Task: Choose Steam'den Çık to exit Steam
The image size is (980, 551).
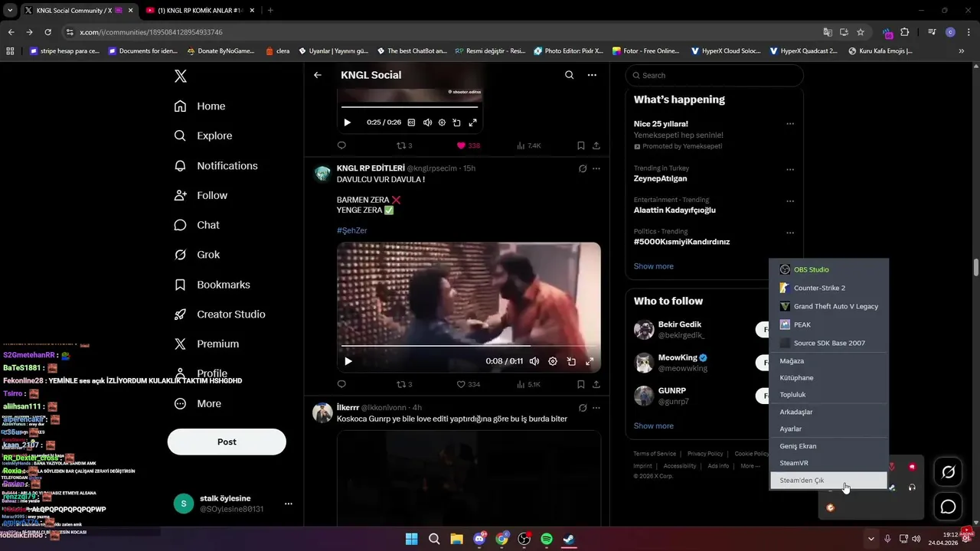Action: (x=829, y=481)
